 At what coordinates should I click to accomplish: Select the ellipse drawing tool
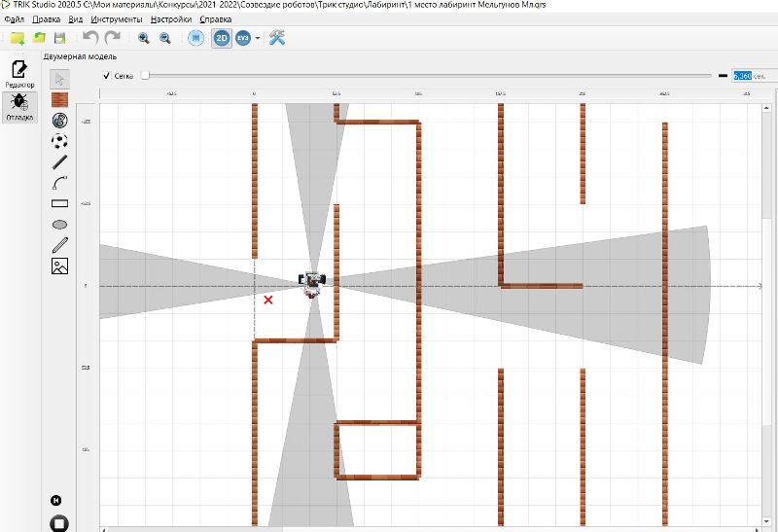[59, 224]
